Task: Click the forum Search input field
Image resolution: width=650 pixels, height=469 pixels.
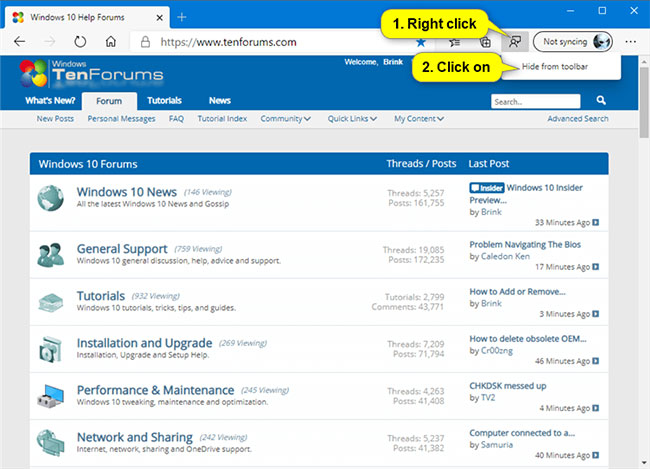Action: (536, 101)
